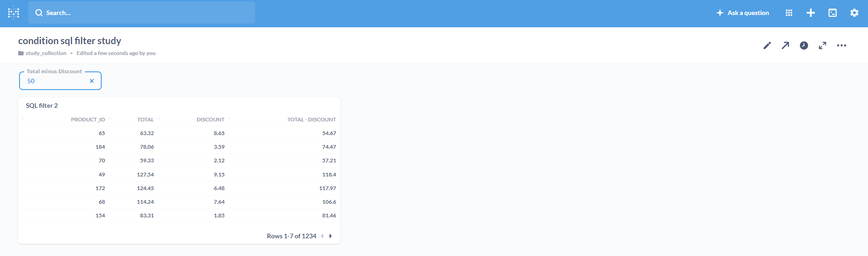This screenshot has width=868, height=256.
Task: Focus the Search field
Action: click(x=142, y=13)
